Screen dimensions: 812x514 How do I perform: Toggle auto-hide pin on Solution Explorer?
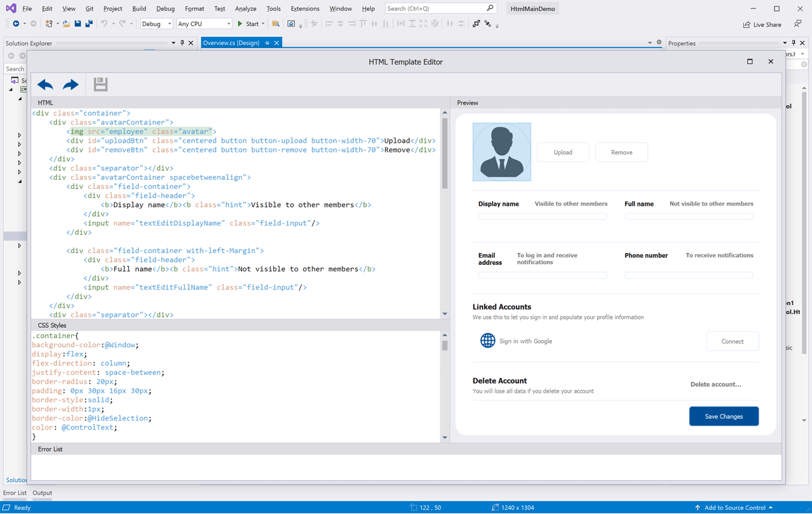coord(182,43)
